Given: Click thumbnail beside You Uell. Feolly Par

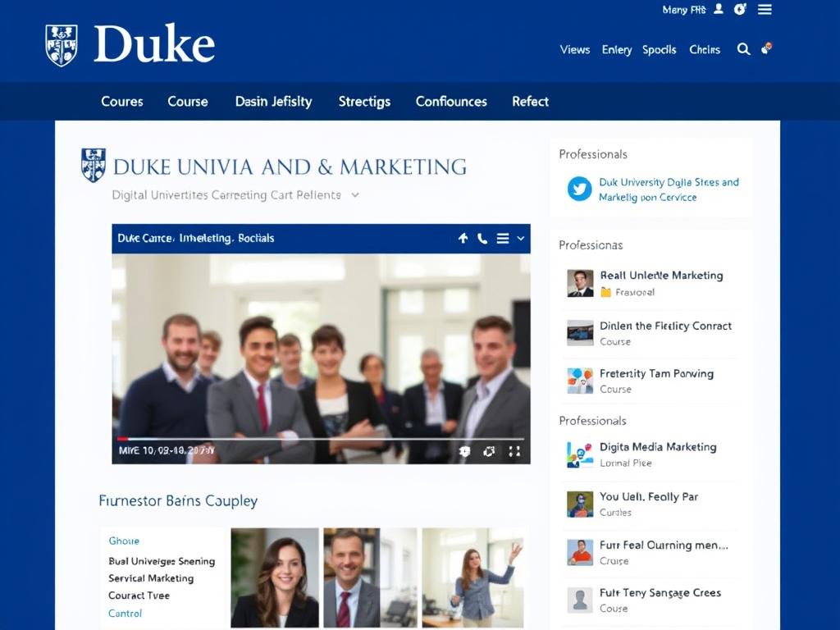Looking at the screenshot, I should [x=580, y=504].
